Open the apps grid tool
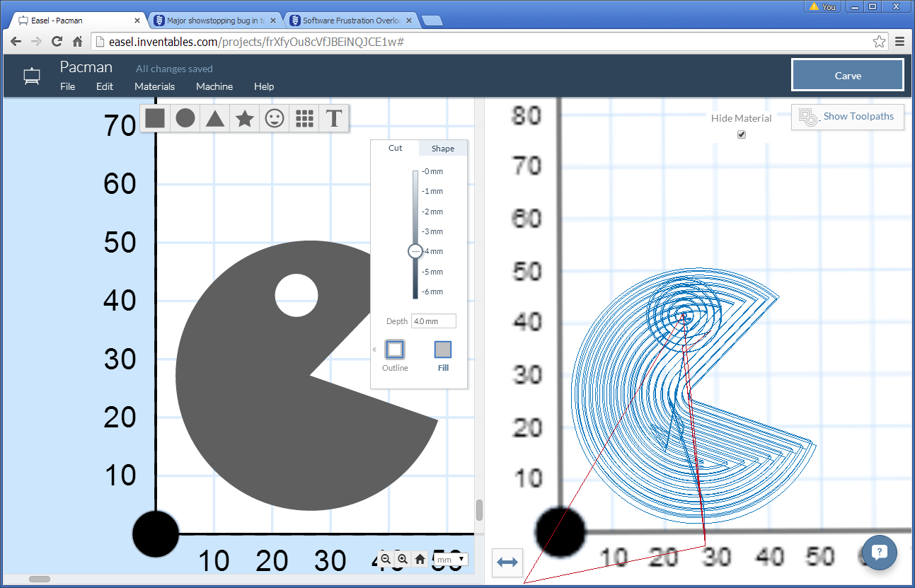Image resolution: width=915 pixels, height=588 pixels. pyautogui.click(x=304, y=118)
